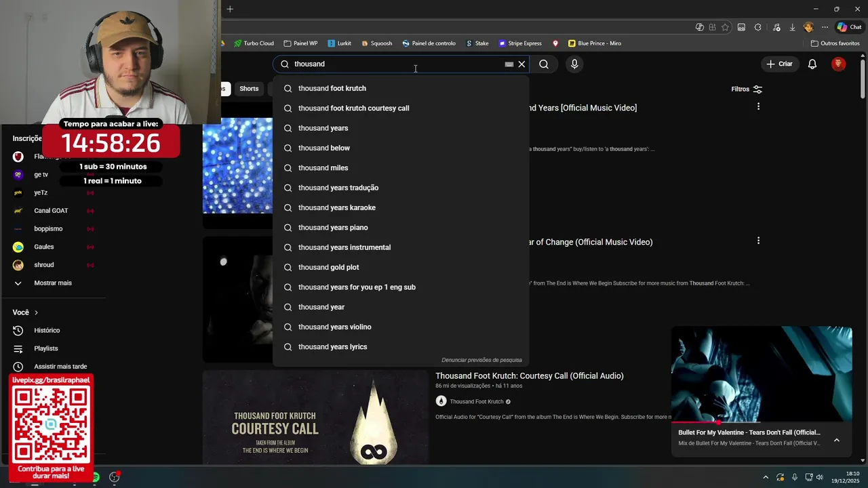Pick suggestion 'thousand years violino'
This screenshot has height=488, width=868.
(x=401, y=327)
